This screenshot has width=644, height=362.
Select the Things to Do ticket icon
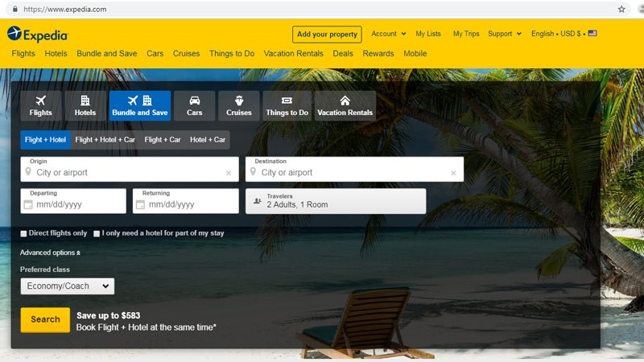[x=287, y=101]
